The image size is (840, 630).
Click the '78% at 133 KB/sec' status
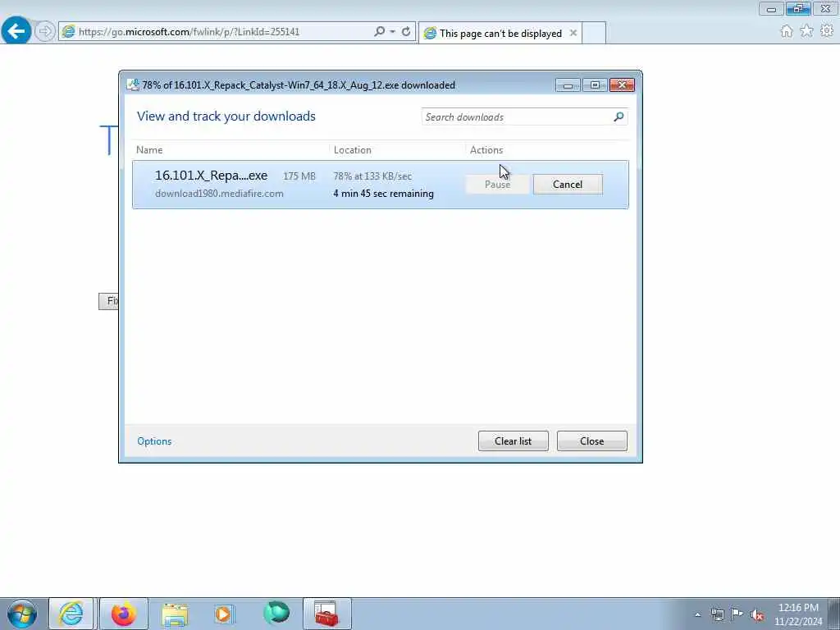coord(372,176)
